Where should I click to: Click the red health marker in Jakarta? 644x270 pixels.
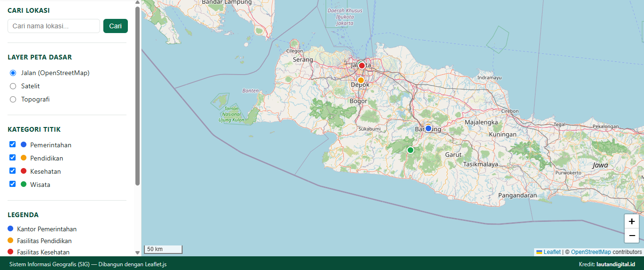tap(362, 66)
